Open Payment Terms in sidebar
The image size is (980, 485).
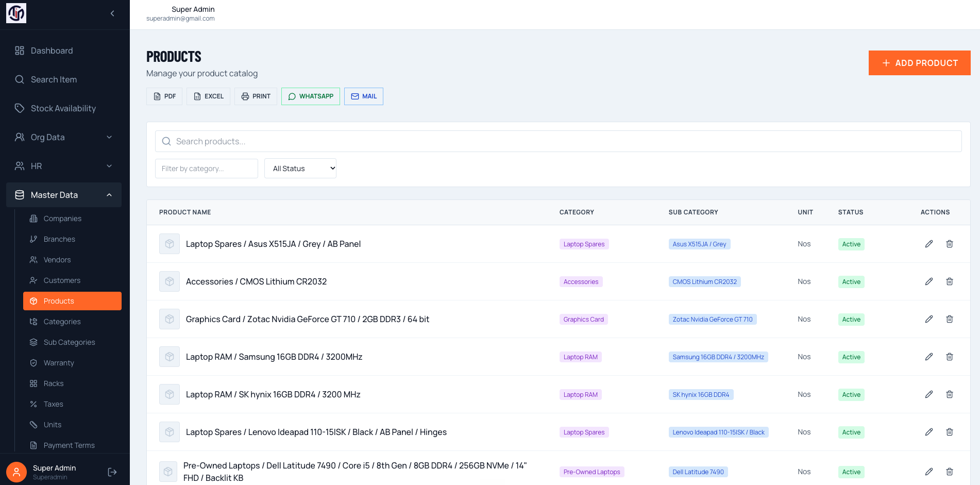pos(72,445)
